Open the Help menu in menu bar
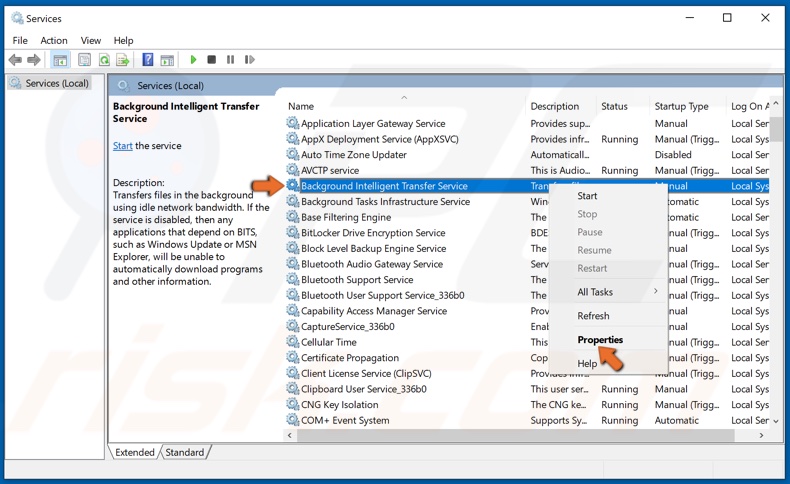This screenshot has height=484, width=790. click(x=123, y=41)
